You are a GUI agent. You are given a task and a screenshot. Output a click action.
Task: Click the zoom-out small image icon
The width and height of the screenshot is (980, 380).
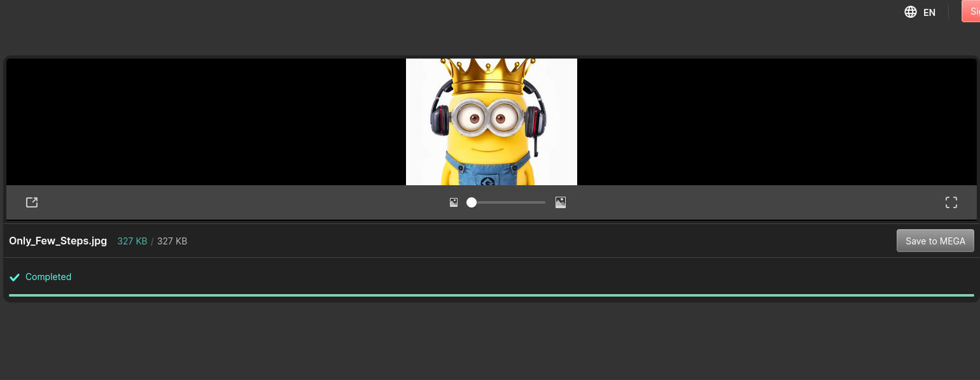[x=454, y=202]
